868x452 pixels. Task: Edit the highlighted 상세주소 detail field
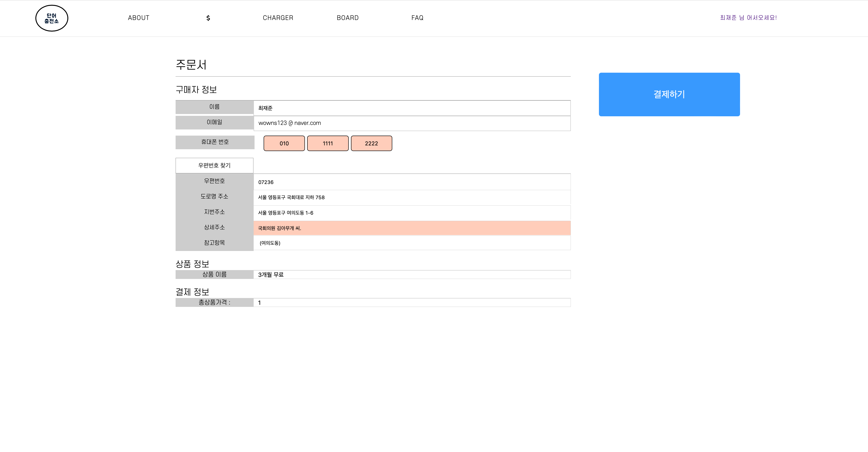pos(412,228)
